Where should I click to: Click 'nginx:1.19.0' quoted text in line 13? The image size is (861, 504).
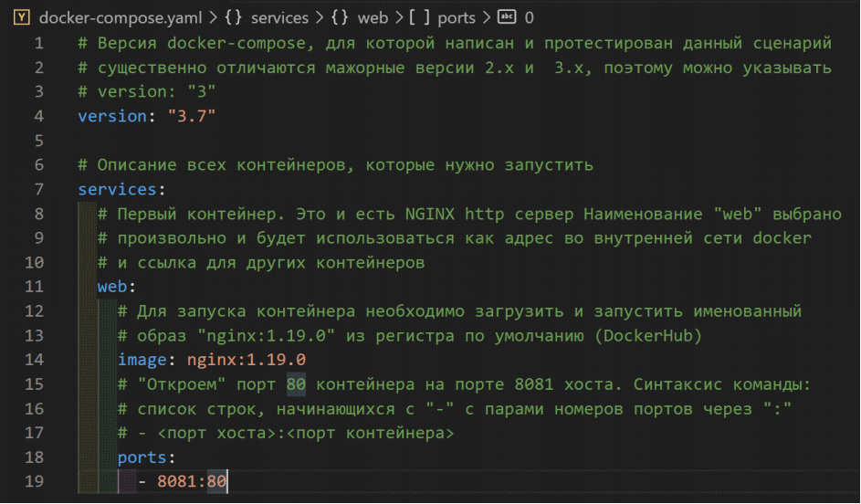pos(267,335)
